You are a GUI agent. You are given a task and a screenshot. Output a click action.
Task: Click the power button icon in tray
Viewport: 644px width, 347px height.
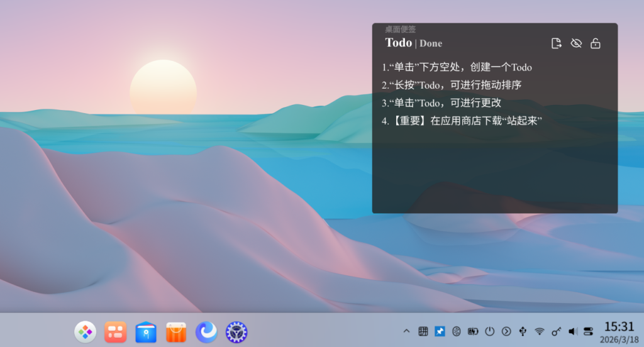489,331
